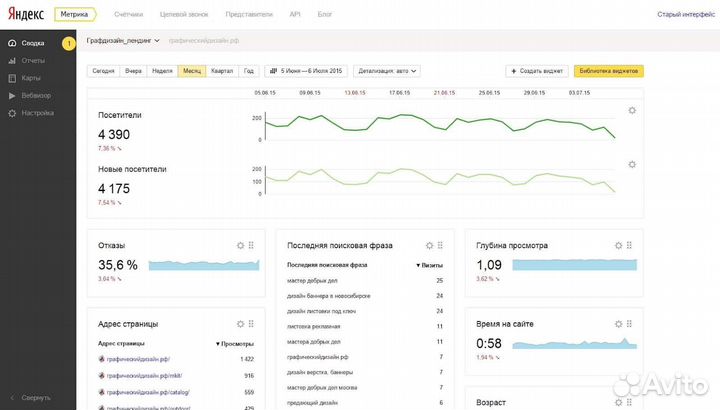The image size is (720, 410).
Task: Open the Счетчики top menu item
Action: (x=128, y=15)
